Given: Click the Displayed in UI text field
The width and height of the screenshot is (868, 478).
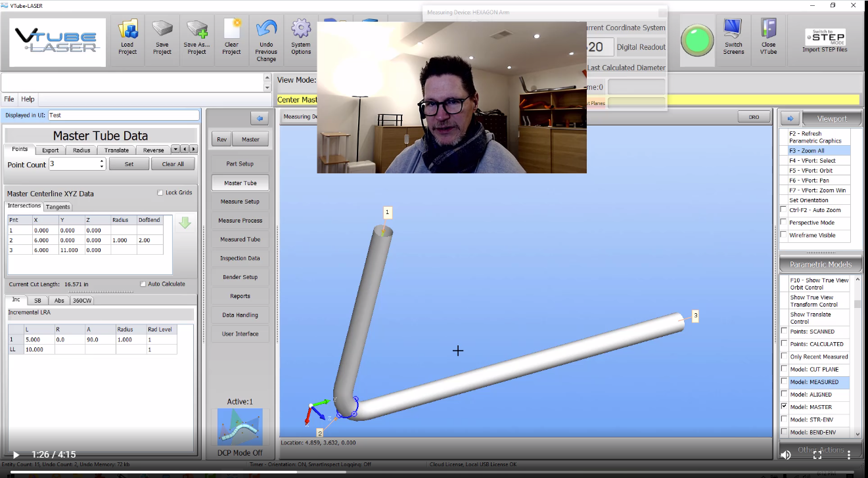Looking at the screenshot, I should [123, 115].
